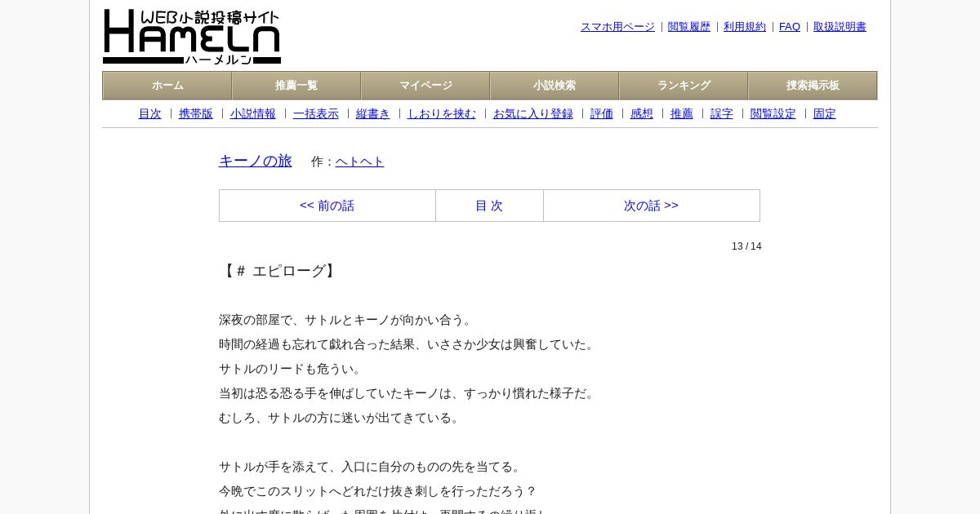This screenshot has height=514, width=980.
Task: Click chapter heading 【# エピローグ】
Action: click(279, 271)
